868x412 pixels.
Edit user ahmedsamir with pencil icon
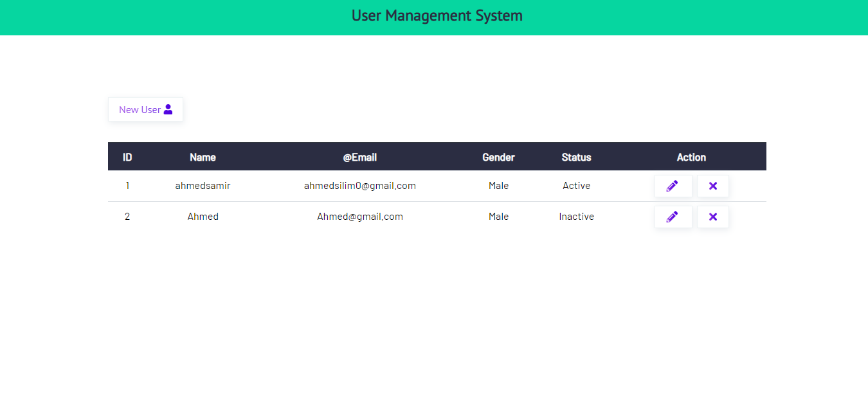[673, 186]
